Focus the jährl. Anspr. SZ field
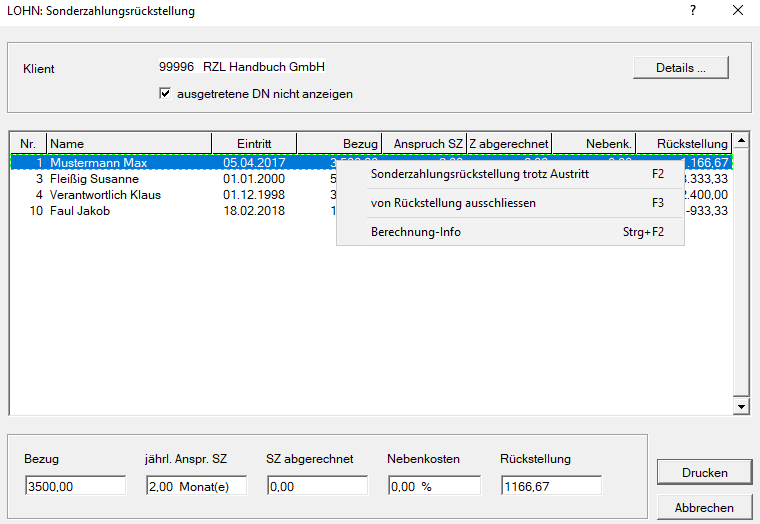Image resolution: width=760 pixels, height=524 pixels. point(196,486)
